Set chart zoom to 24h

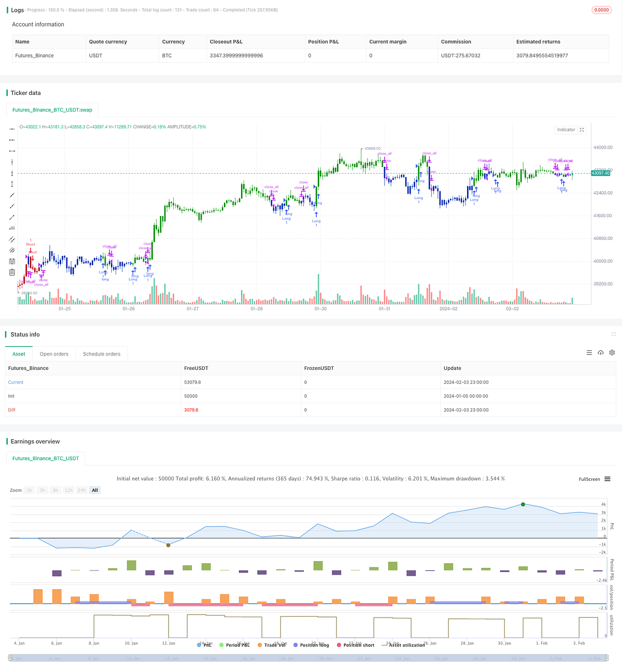[x=81, y=490]
